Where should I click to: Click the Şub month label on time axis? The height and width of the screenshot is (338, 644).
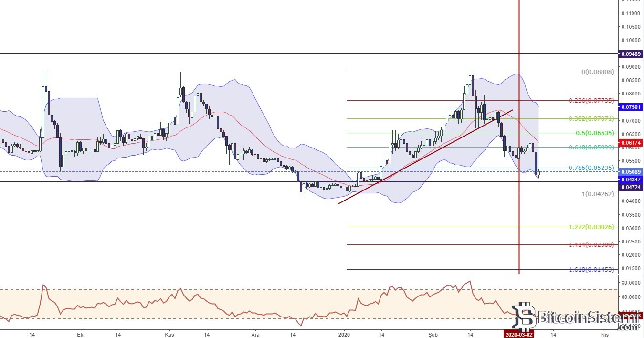click(x=433, y=334)
